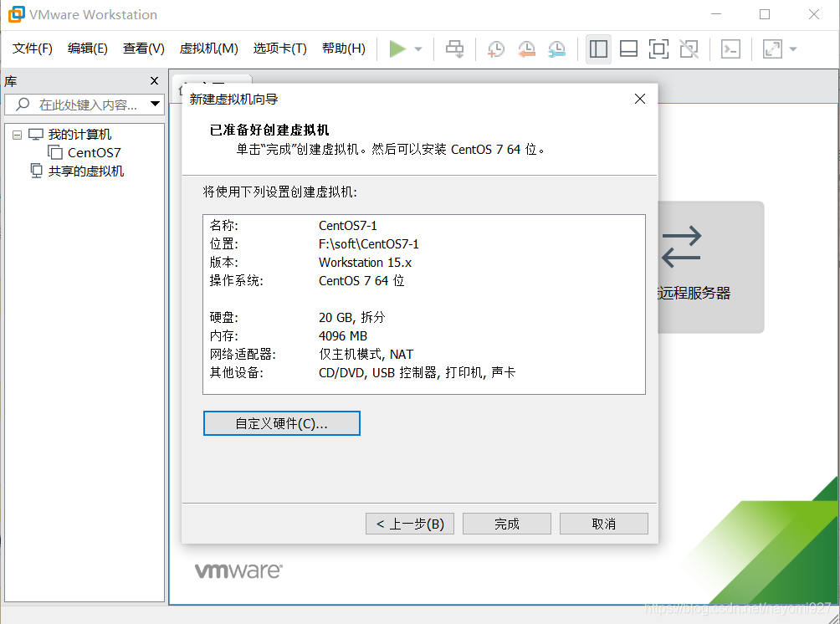Screen dimensions: 840x624
Task: Open the 选项卡(T) menu
Action: click(x=279, y=49)
